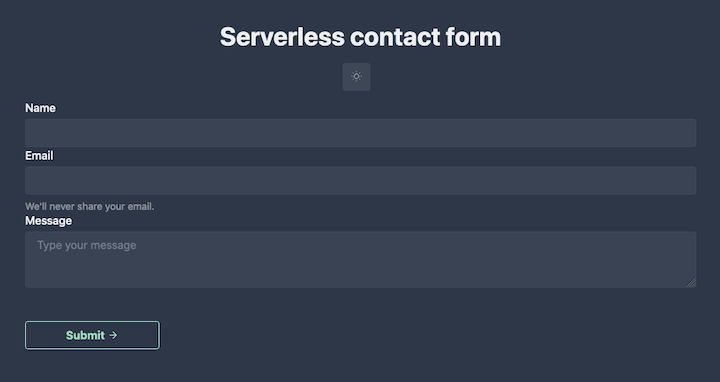This screenshot has width=720, height=382.
Task: Click the Message field label
Action: pyautogui.click(x=48, y=221)
